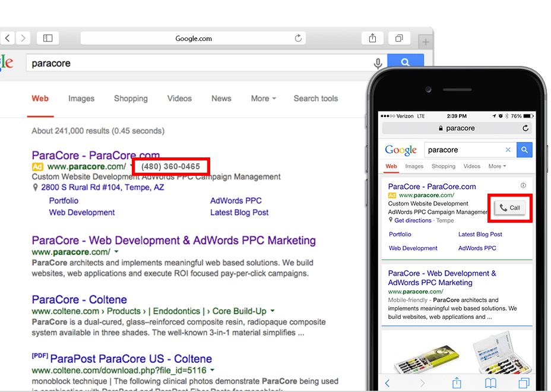Open the ParaCore - Coltene result
551x392 pixels.
(79, 299)
